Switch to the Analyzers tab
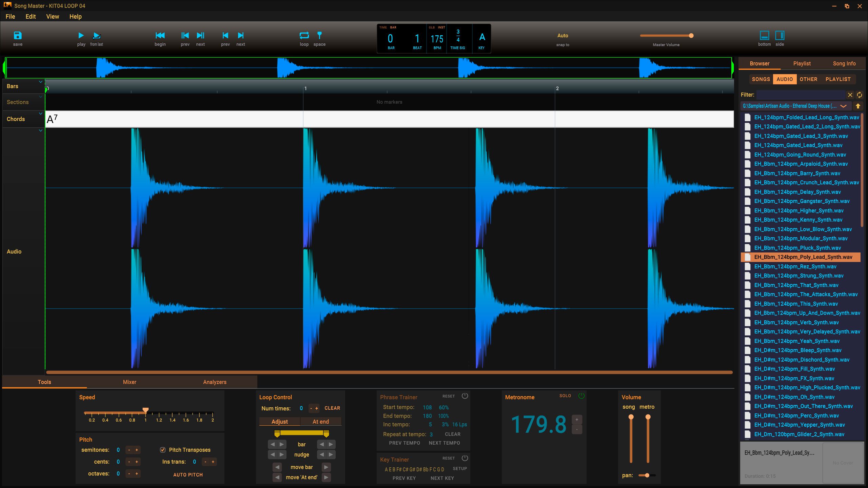Image resolution: width=868 pixels, height=488 pixels. 215,382
